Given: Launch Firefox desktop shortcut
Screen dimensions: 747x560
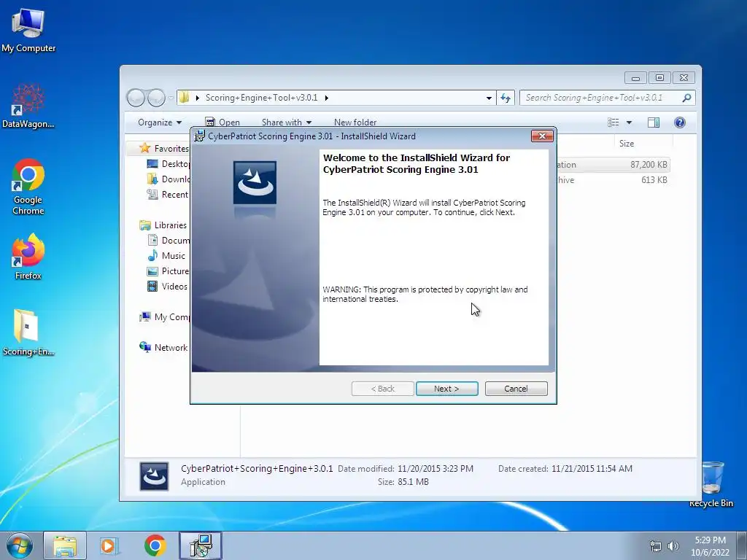Looking at the screenshot, I should (28, 256).
